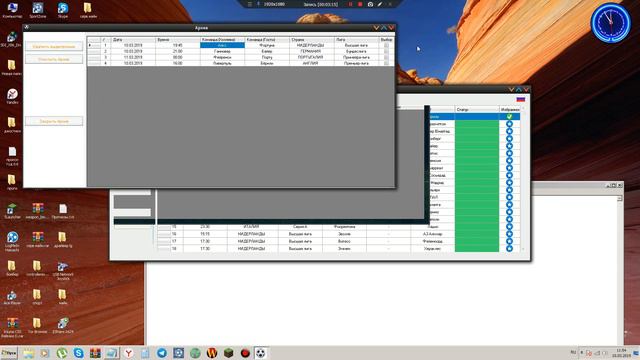Viewport: 640px width, 360px height.
Task: Take a screenshot with the recorder camera icon
Action: point(370,4)
